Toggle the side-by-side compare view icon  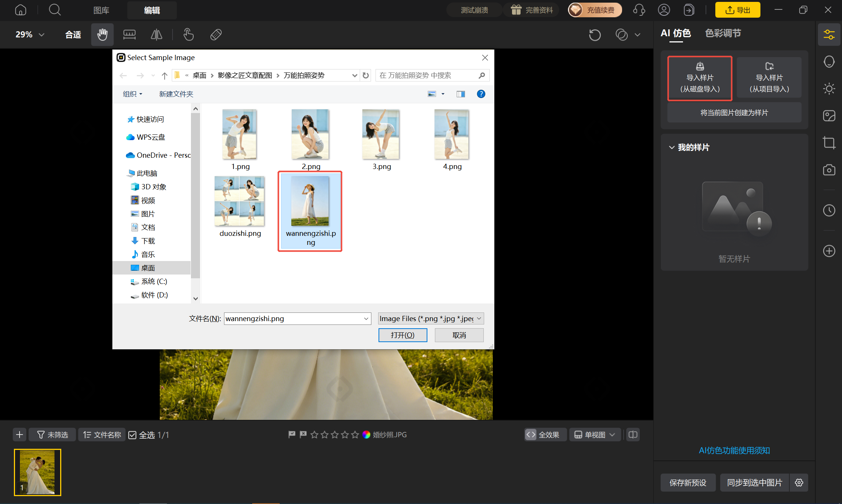(x=633, y=435)
